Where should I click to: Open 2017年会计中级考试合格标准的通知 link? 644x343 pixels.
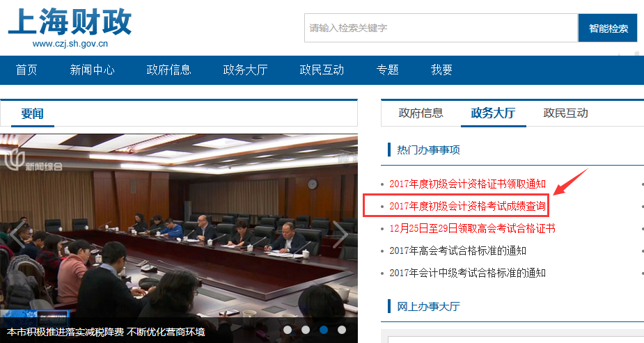click(x=467, y=273)
